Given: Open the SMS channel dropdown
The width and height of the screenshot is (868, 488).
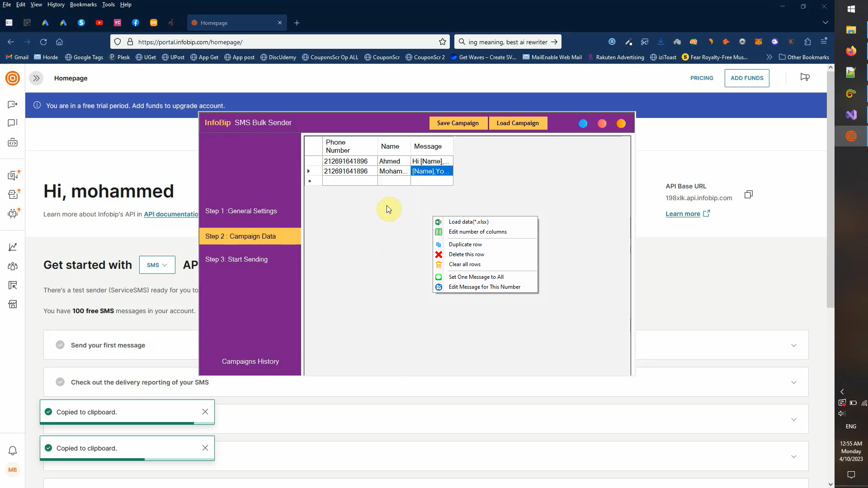Looking at the screenshot, I should pos(157,265).
